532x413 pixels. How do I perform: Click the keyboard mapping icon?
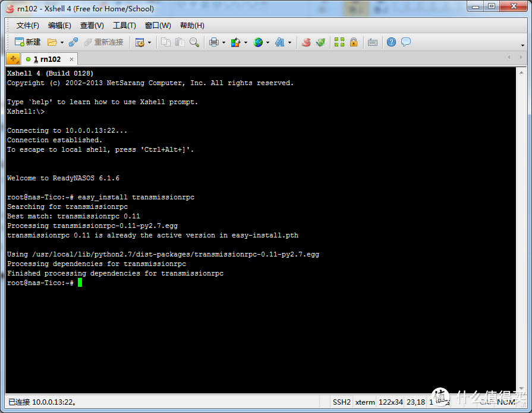(x=373, y=42)
